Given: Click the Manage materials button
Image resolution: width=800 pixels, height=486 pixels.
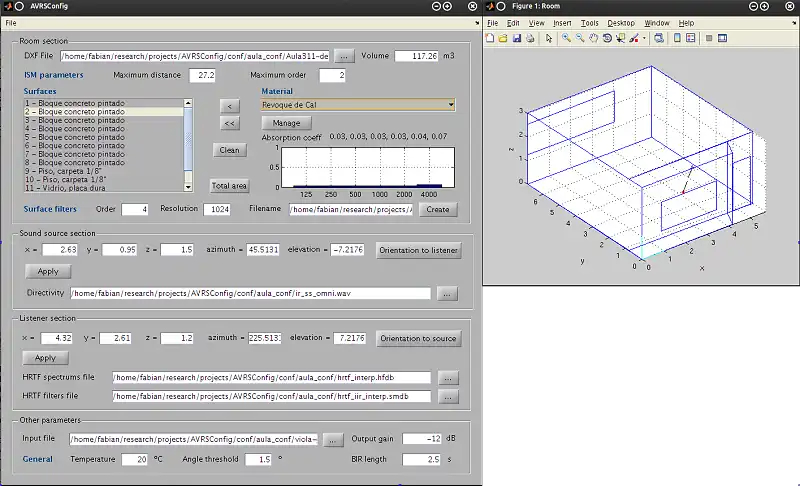Looking at the screenshot, I should pyautogui.click(x=286, y=123).
